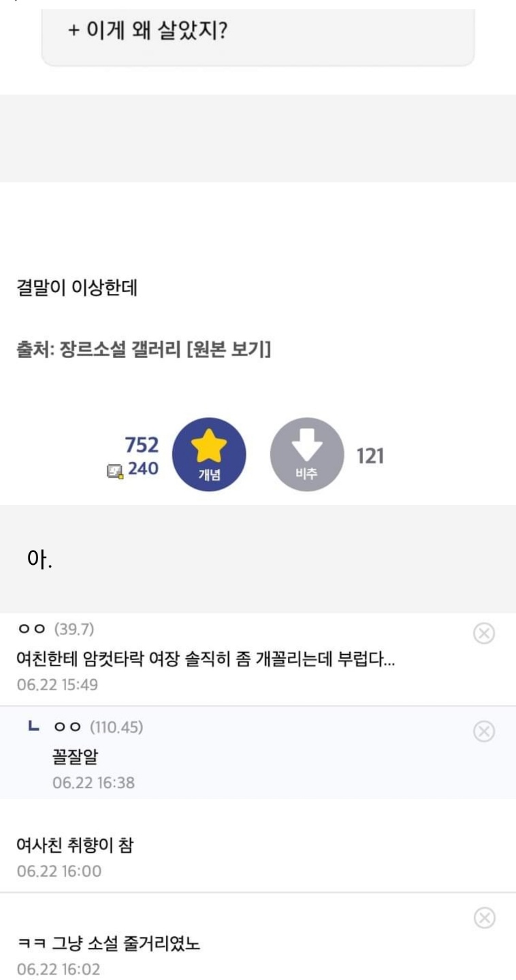Select the comment '여사친 취향이 참'

tap(75, 846)
